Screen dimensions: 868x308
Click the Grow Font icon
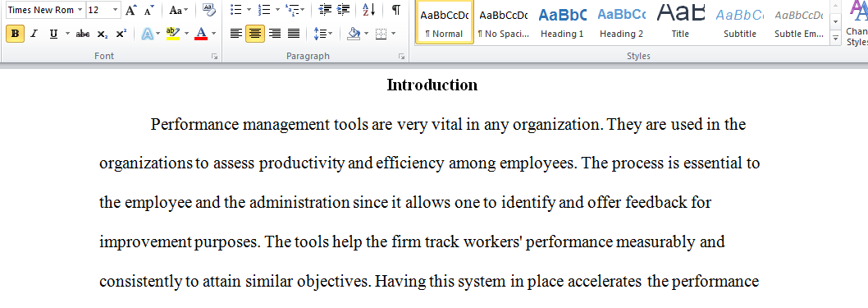[x=130, y=10]
